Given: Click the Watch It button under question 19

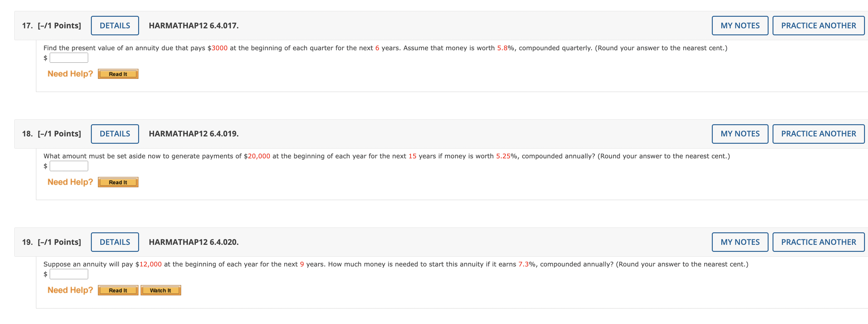Looking at the screenshot, I should (x=161, y=290).
